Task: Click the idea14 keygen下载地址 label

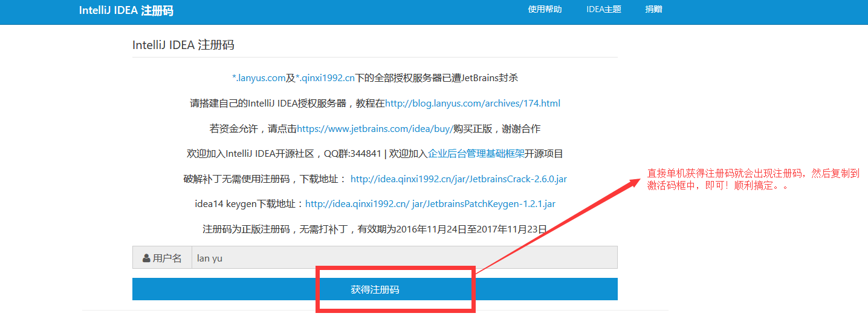Action: click(x=250, y=204)
